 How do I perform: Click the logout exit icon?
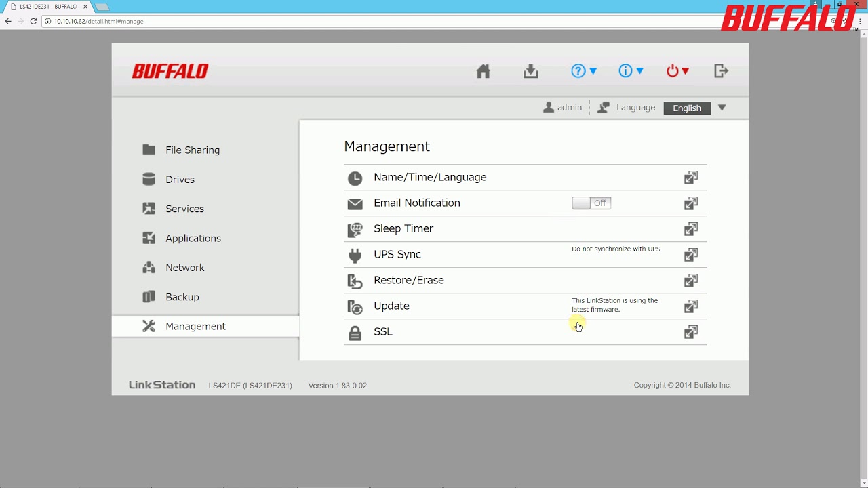(x=721, y=71)
